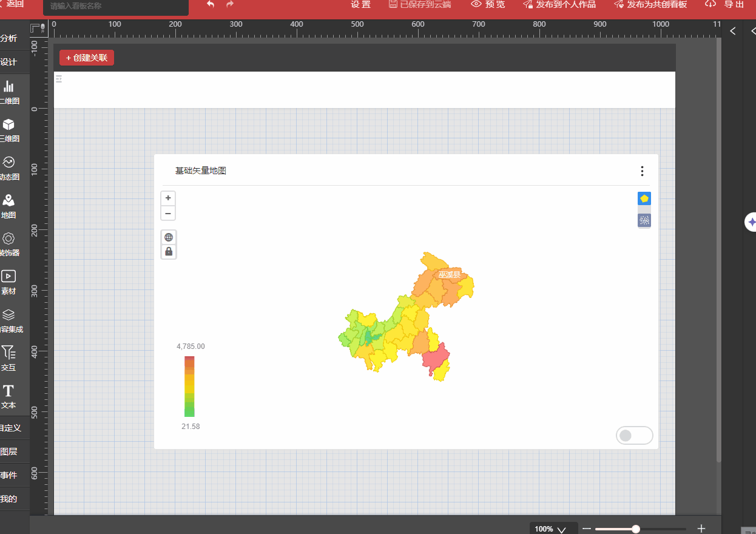Select the 三维图 3D chart category
This screenshot has width=756, height=534.
coord(8,130)
